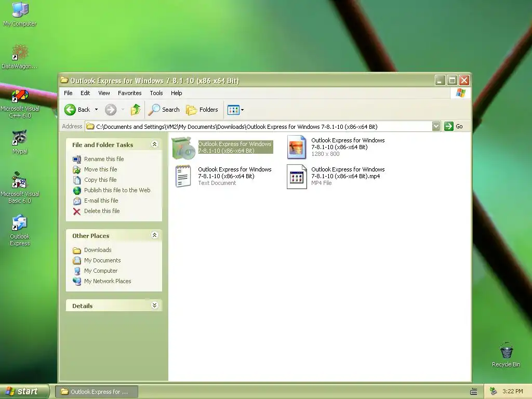The width and height of the screenshot is (532, 399).
Task: Select the Mypal browser desktop icon
Action: coord(20,142)
